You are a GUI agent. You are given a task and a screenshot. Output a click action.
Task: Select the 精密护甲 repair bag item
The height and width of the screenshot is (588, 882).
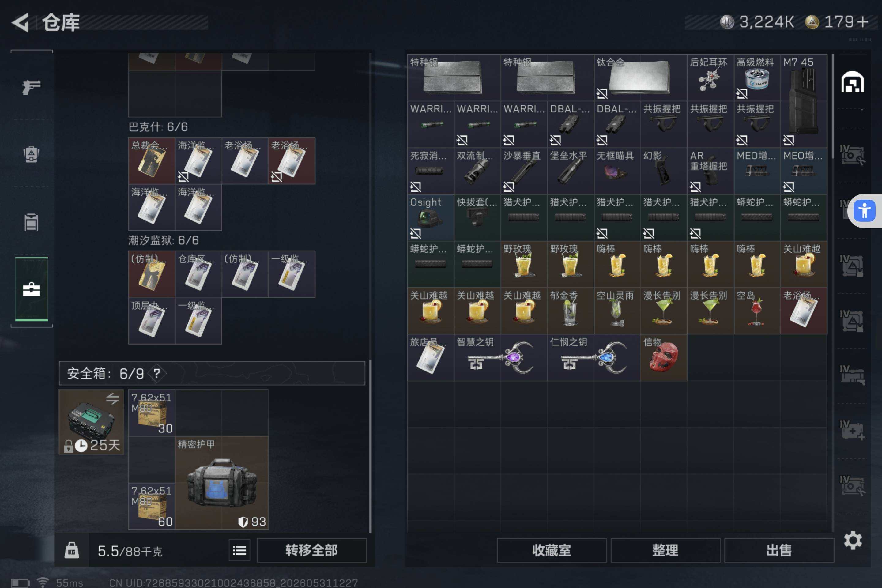click(222, 483)
